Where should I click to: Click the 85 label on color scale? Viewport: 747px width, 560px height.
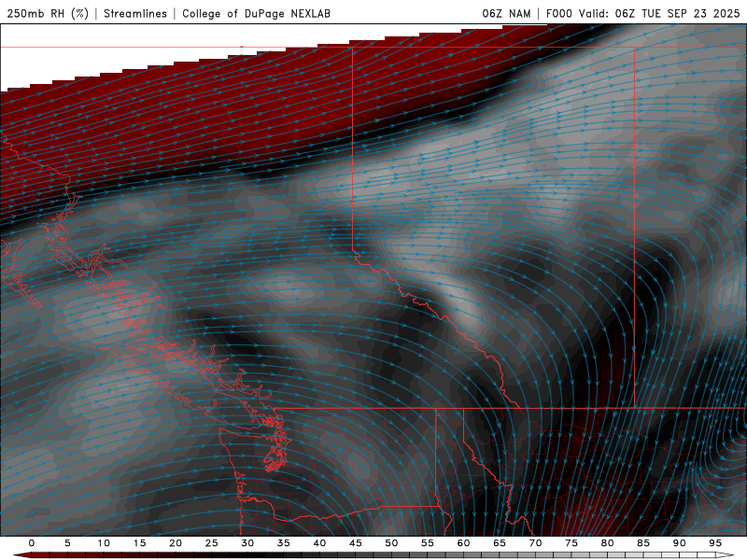(x=643, y=543)
